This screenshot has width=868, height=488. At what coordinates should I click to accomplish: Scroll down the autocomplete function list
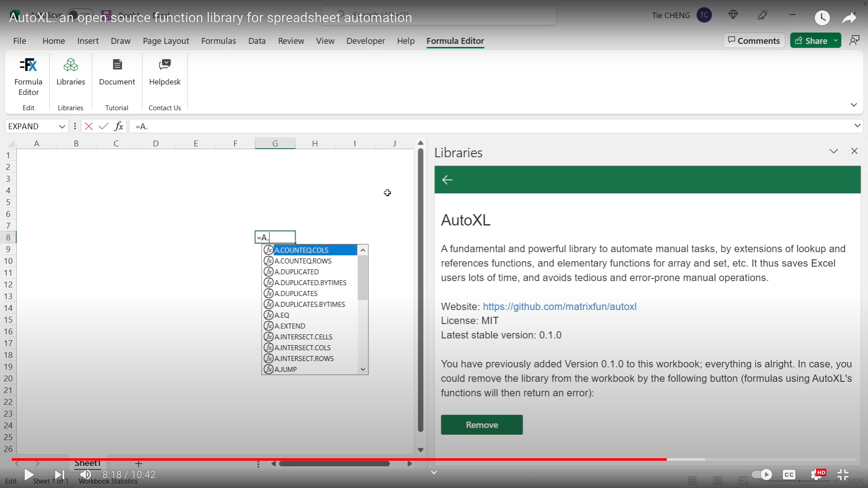click(363, 369)
